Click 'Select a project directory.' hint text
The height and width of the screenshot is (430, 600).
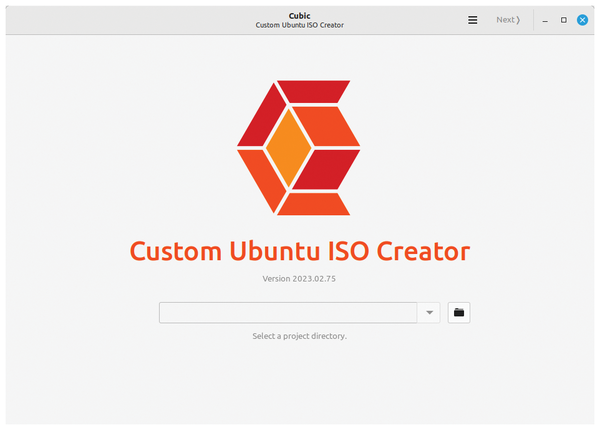[x=300, y=336]
